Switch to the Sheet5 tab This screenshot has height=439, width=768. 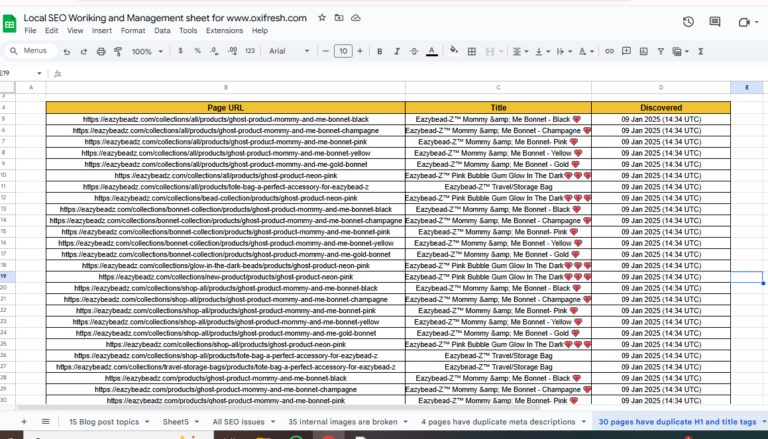[176, 421]
